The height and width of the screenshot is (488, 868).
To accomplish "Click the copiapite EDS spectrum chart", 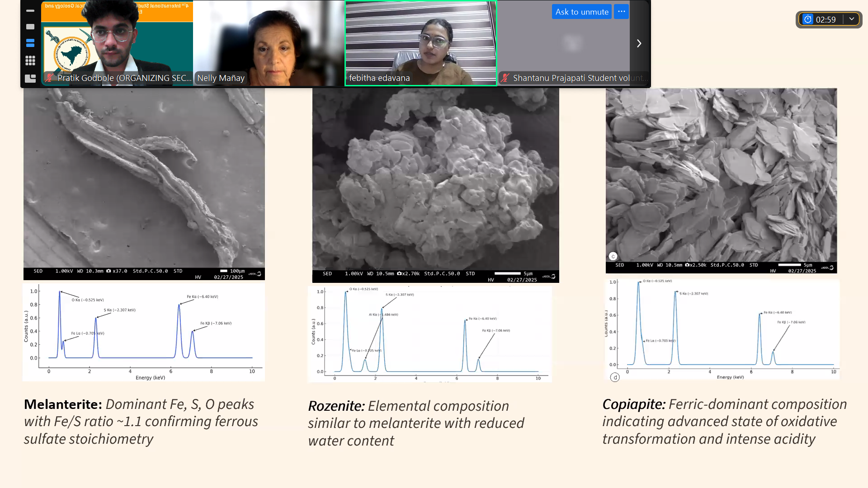I will coord(722,329).
